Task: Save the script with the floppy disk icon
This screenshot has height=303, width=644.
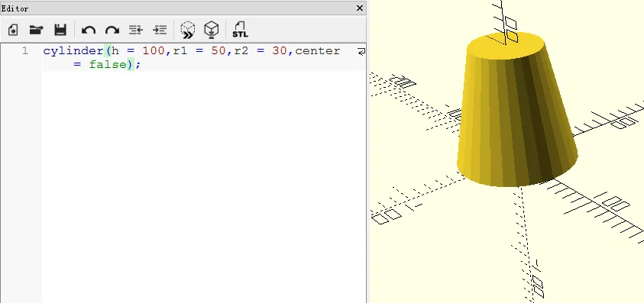Action: point(60,30)
